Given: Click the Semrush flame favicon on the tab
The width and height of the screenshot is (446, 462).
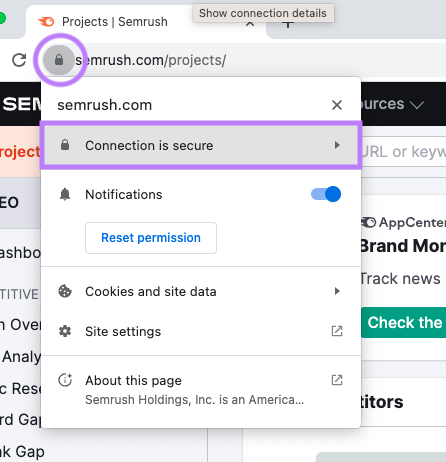Looking at the screenshot, I should tap(46, 22).
